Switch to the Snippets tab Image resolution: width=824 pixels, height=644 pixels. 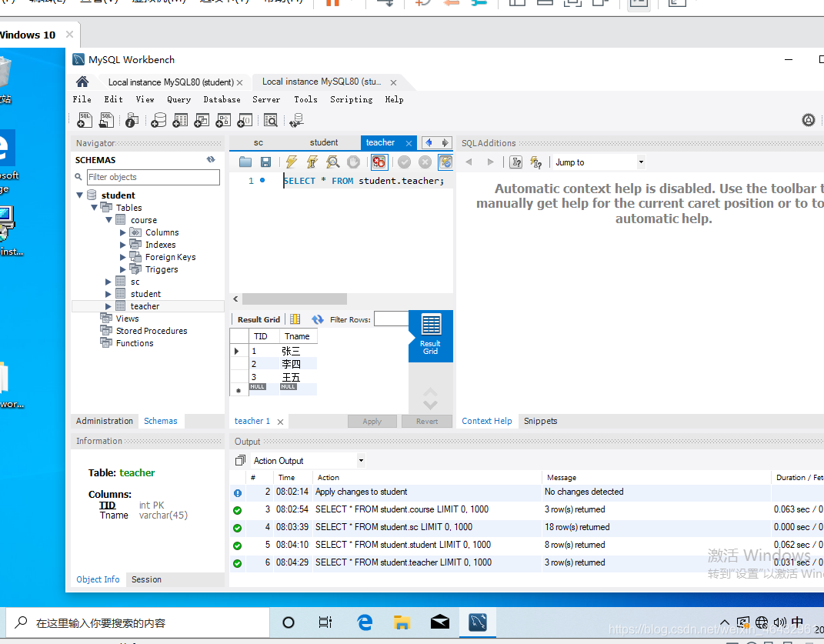tap(540, 421)
